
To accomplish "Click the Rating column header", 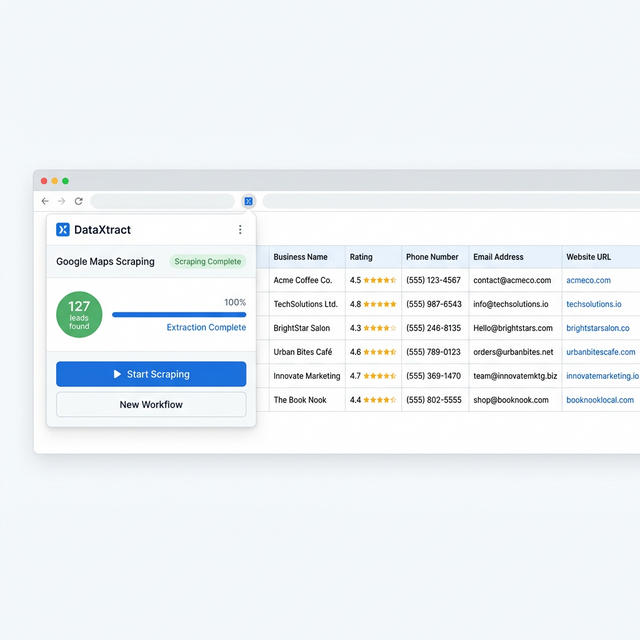I will [361, 257].
